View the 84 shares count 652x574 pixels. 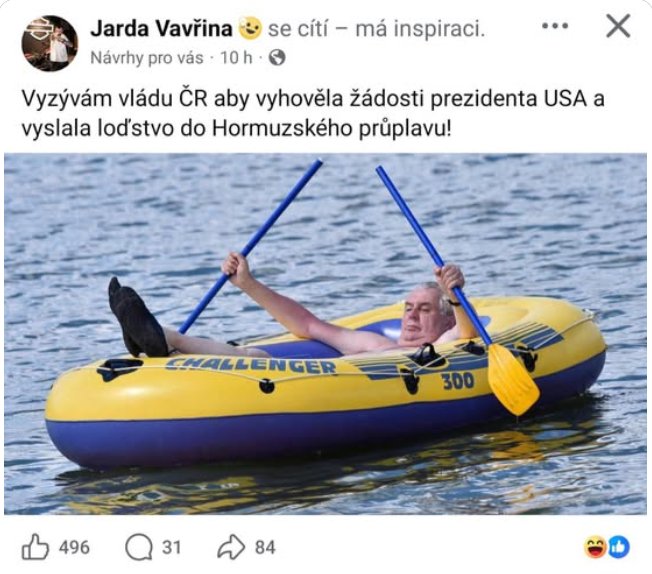[x=265, y=547]
